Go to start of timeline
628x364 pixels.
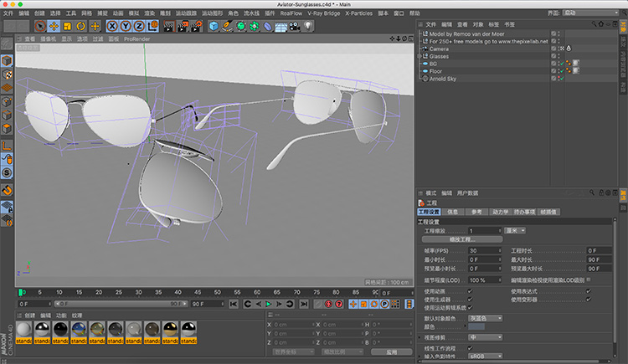(x=234, y=305)
